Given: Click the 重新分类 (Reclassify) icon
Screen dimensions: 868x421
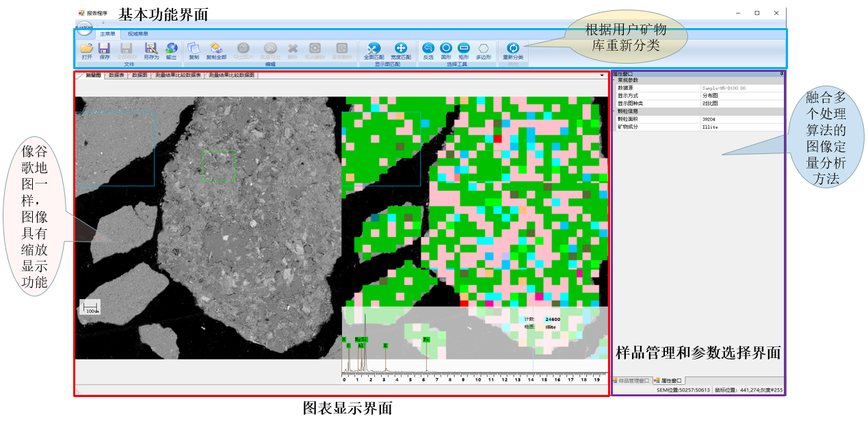Looking at the screenshot, I should [x=512, y=49].
